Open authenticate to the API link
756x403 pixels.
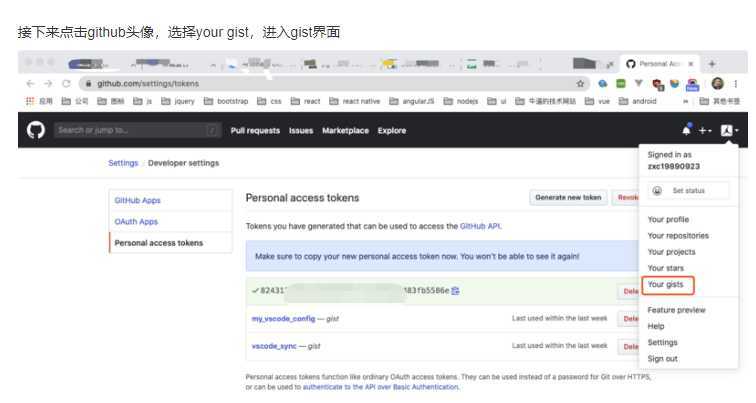pyautogui.click(x=380, y=387)
